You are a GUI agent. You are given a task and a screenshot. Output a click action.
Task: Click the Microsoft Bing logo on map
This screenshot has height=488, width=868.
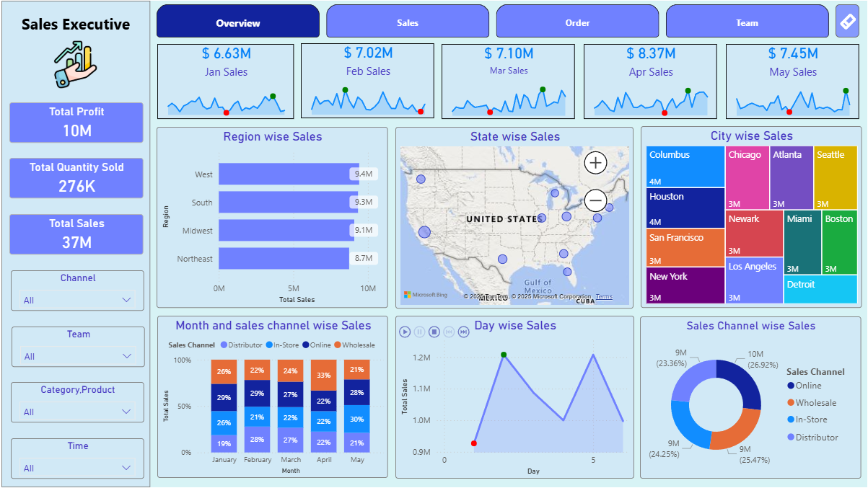[x=426, y=295]
